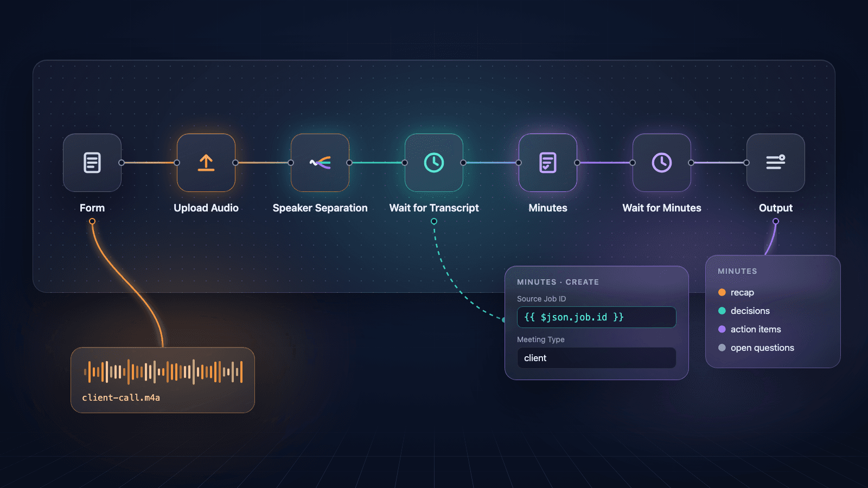Click the Source Job ID expression field
This screenshot has width=868, height=488.
[x=597, y=317]
